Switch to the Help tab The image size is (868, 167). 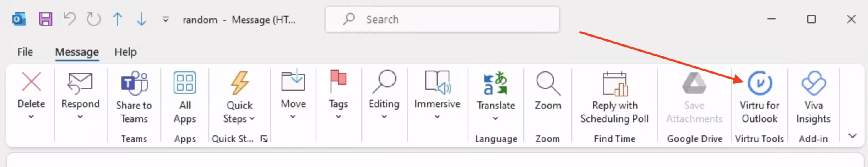pyautogui.click(x=125, y=52)
